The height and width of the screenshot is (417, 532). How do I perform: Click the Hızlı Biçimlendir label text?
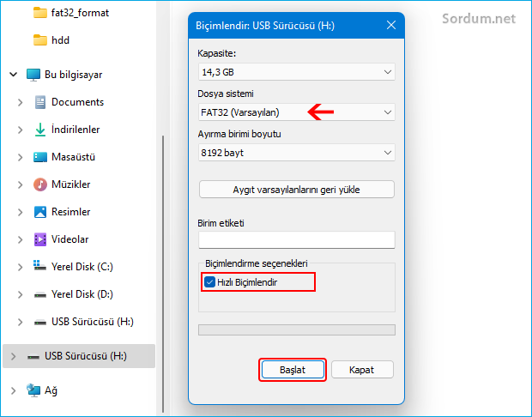pyautogui.click(x=247, y=282)
